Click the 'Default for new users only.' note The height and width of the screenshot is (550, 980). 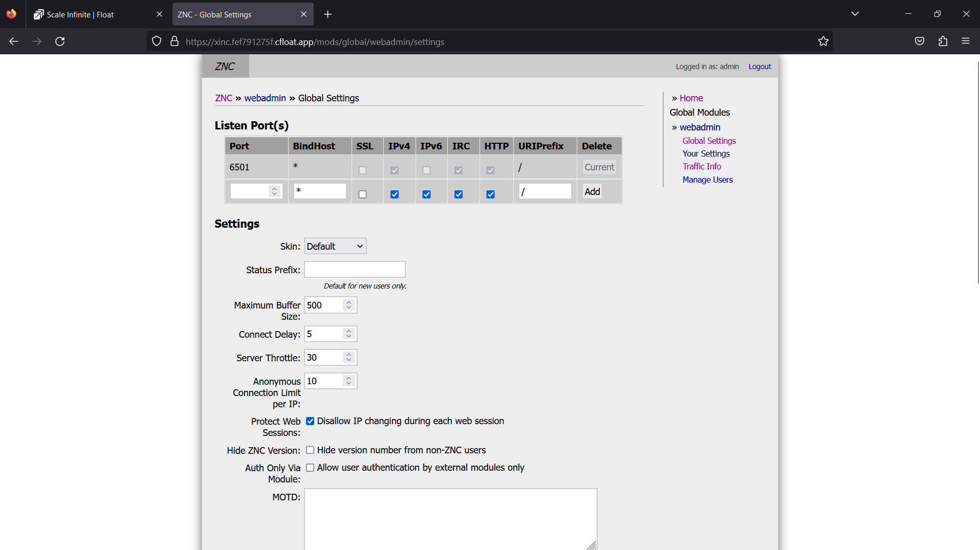click(365, 286)
